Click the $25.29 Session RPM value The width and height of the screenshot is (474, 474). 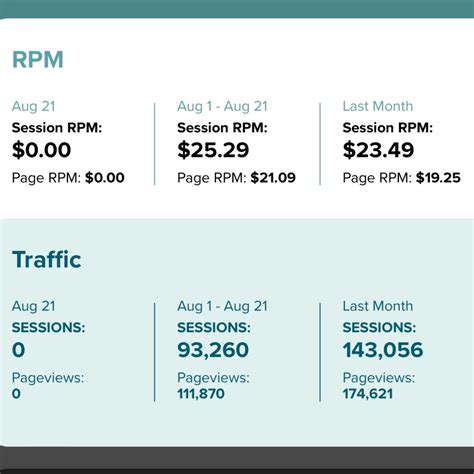(213, 150)
